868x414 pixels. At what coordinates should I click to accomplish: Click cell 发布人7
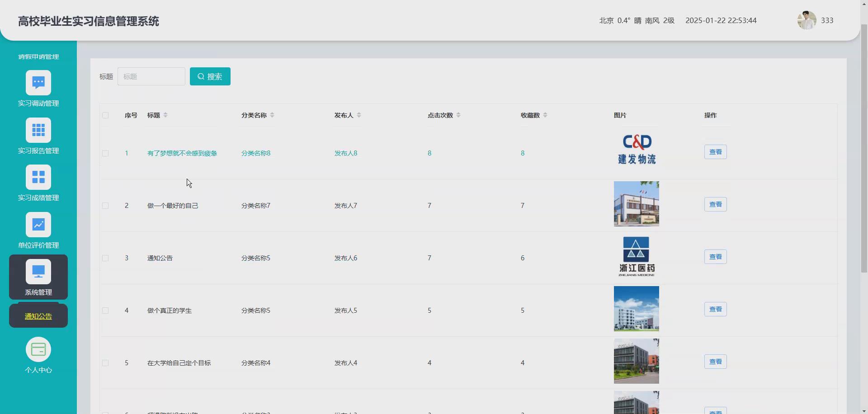pyautogui.click(x=346, y=206)
